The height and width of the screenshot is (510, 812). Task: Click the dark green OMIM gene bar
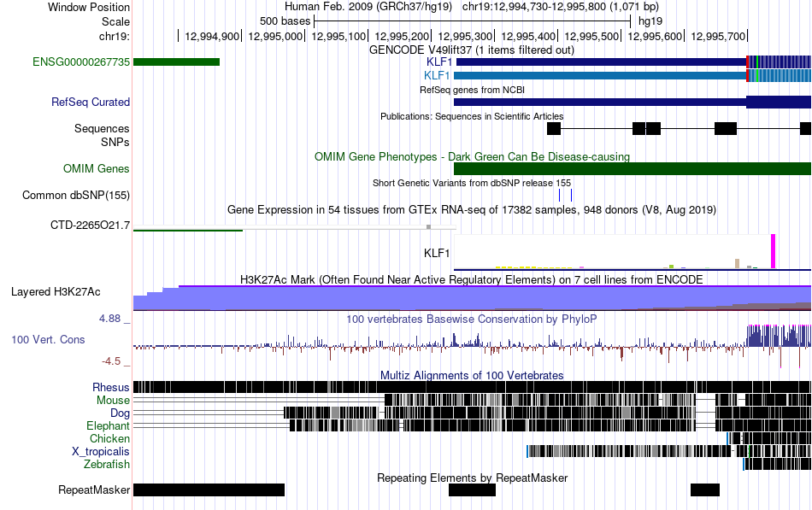[x=633, y=169]
